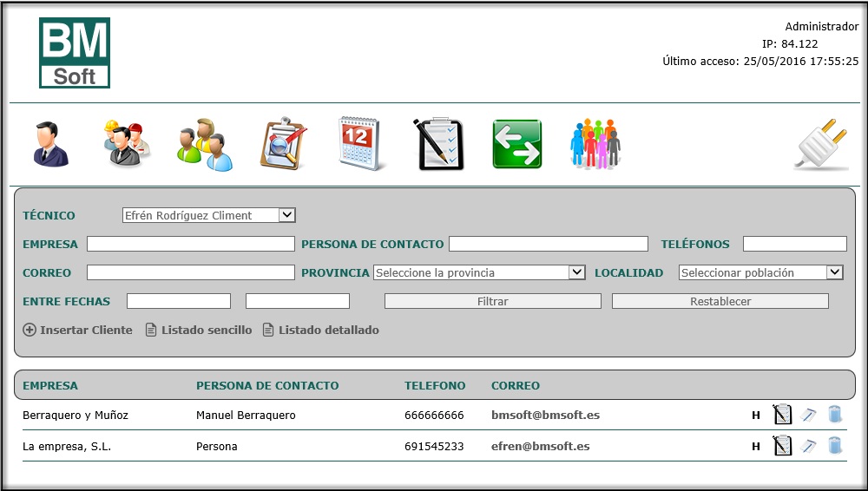Open the green and blue users group icon

[x=206, y=144]
